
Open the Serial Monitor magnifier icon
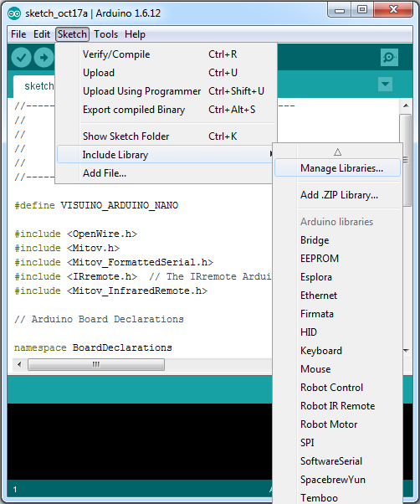coord(389,58)
